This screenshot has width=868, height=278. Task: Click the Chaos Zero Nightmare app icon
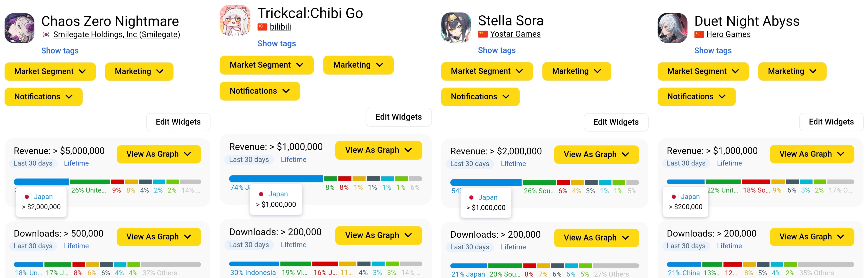pos(19,28)
